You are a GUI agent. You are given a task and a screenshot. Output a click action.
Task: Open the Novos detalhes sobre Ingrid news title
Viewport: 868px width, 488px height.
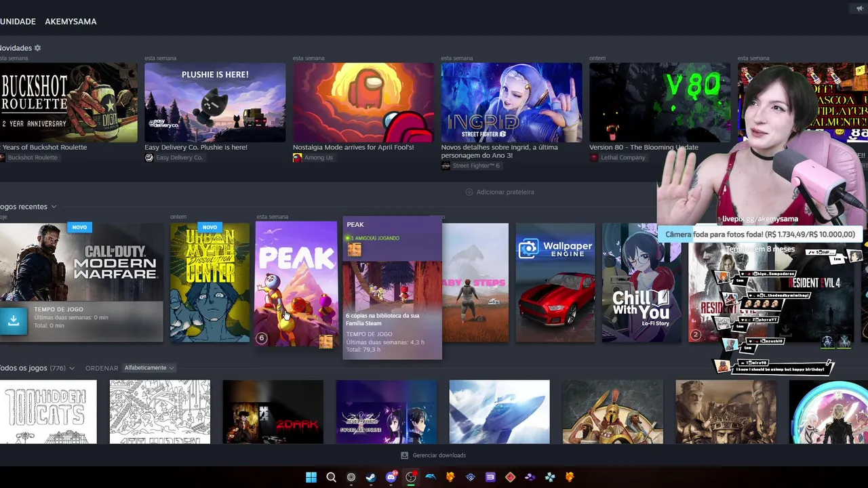(500, 151)
